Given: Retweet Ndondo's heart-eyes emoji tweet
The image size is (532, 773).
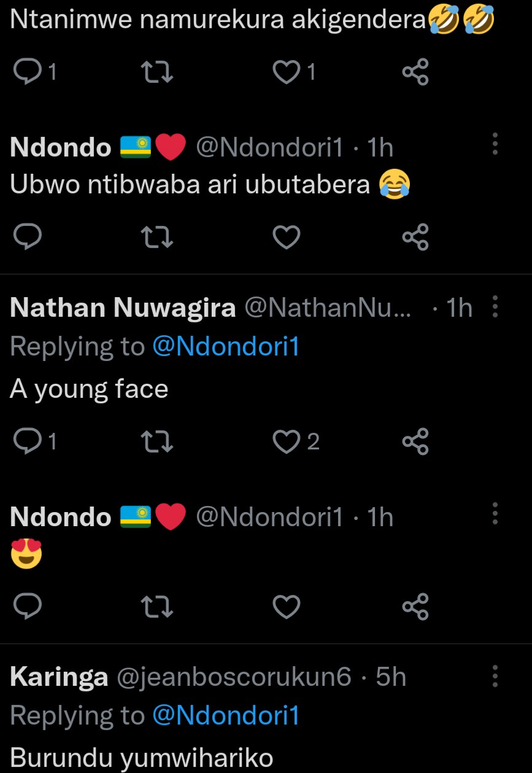Looking at the screenshot, I should [x=157, y=607].
